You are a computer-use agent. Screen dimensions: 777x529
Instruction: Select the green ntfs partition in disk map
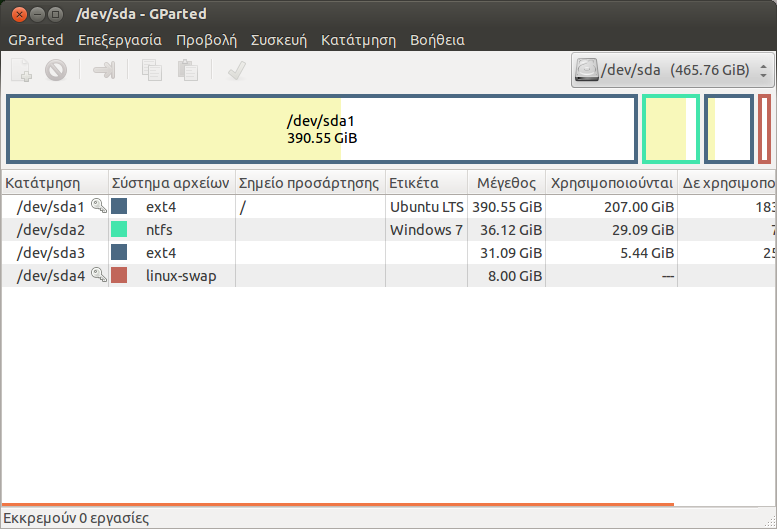click(x=670, y=129)
